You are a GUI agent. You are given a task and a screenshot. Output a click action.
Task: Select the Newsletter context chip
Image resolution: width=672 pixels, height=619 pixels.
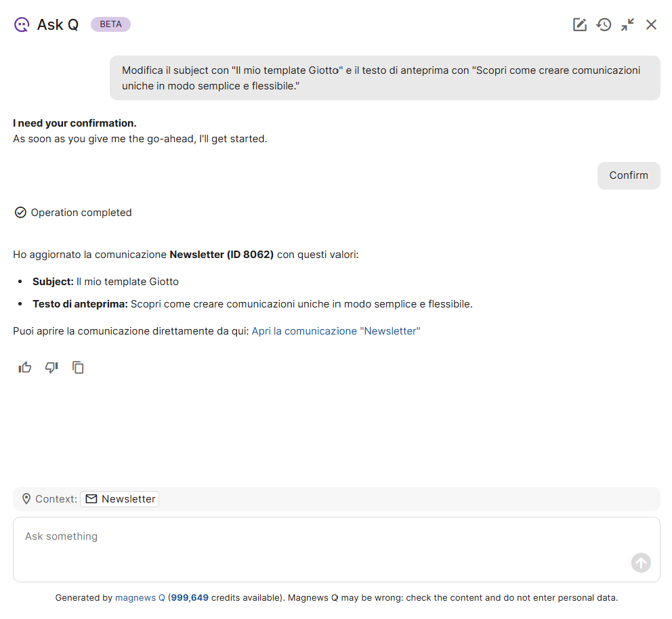(120, 499)
